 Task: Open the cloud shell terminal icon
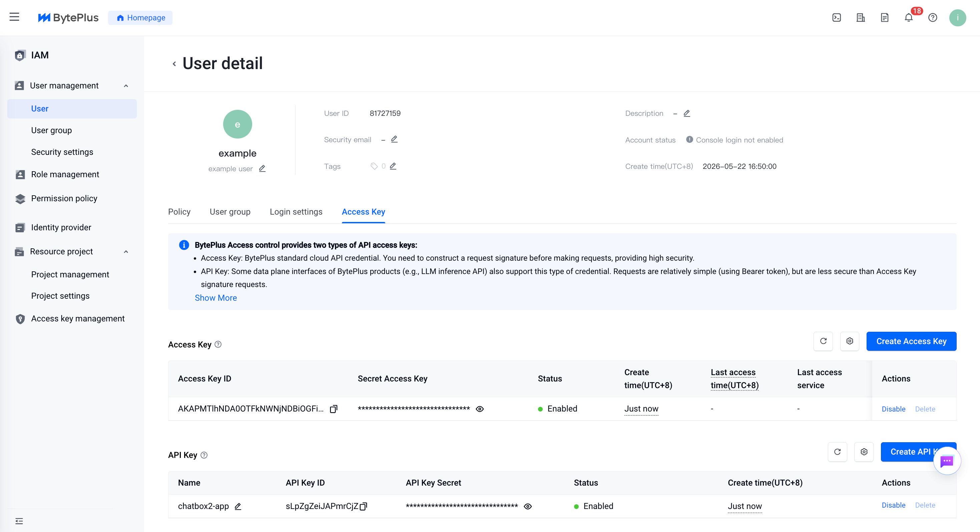pyautogui.click(x=837, y=17)
